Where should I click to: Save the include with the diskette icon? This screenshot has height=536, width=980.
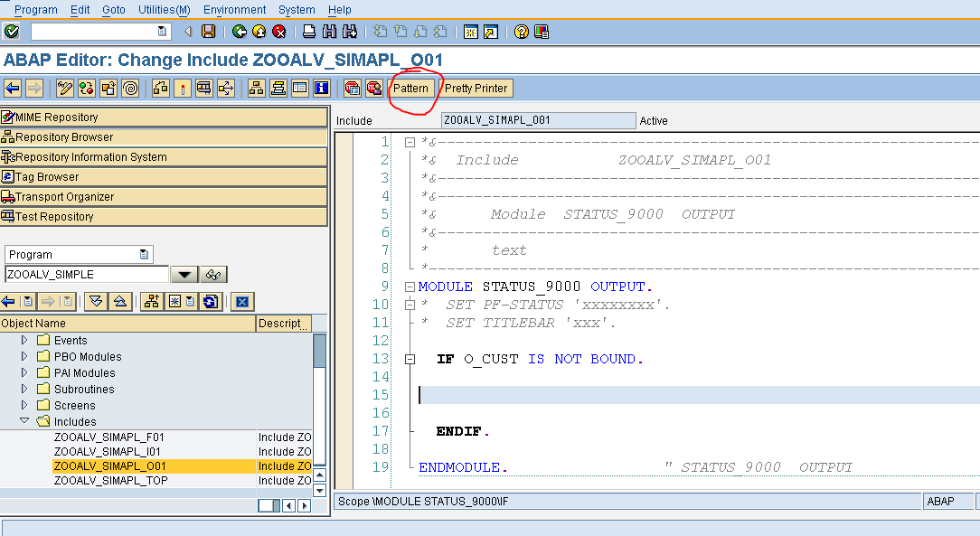209,30
